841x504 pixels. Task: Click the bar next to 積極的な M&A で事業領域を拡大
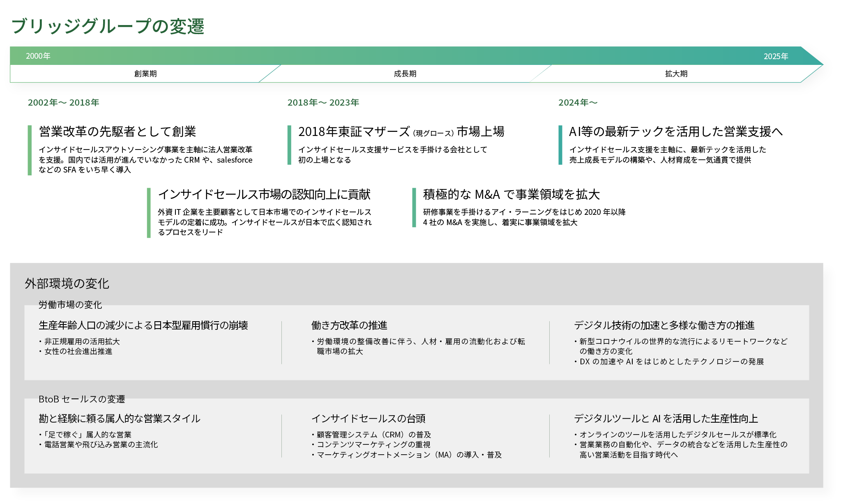(414, 207)
